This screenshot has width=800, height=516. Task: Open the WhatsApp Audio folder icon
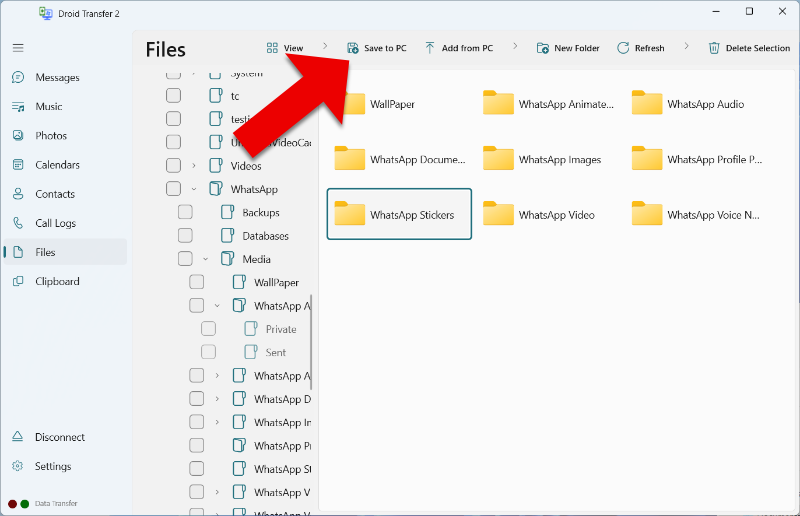646,103
